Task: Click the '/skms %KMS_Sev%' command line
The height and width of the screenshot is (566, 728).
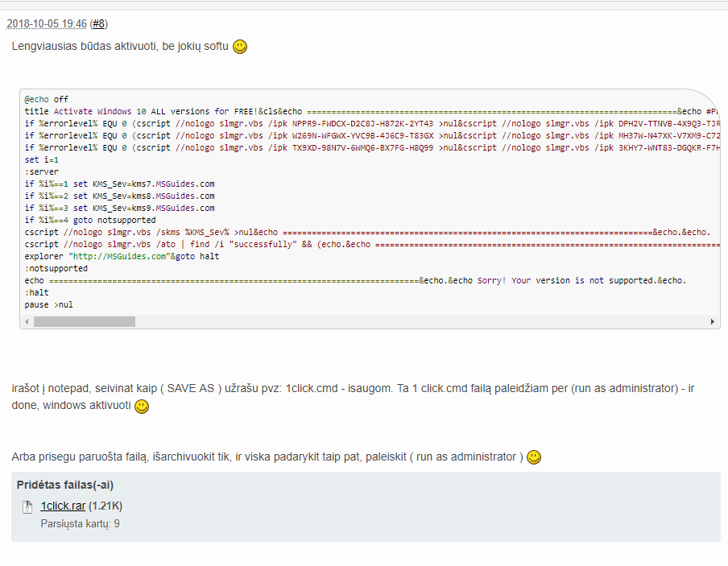Action: point(368,232)
